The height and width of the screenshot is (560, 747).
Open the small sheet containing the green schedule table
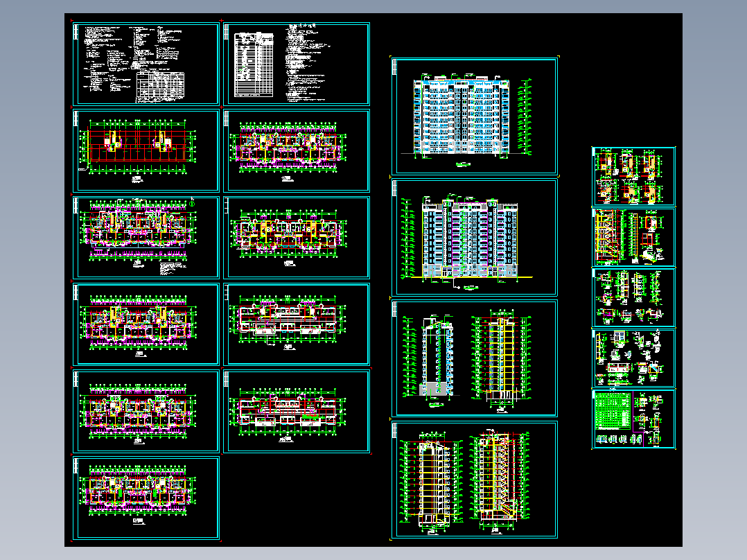coord(633,419)
